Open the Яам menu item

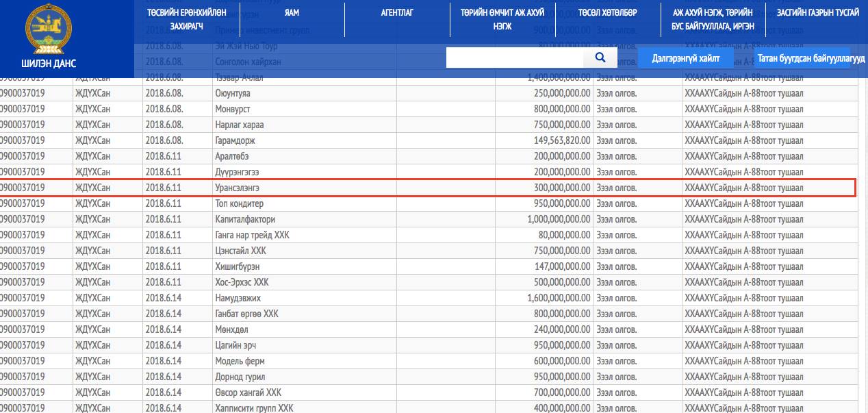coord(292,12)
